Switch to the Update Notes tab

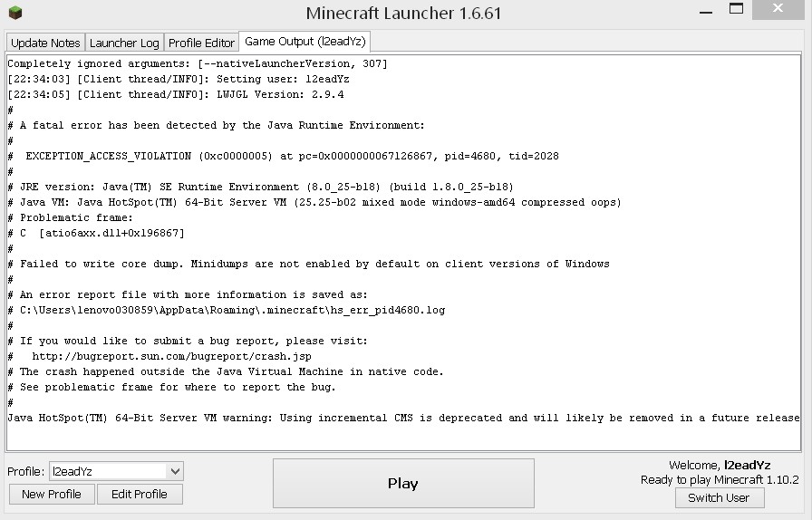(x=45, y=43)
